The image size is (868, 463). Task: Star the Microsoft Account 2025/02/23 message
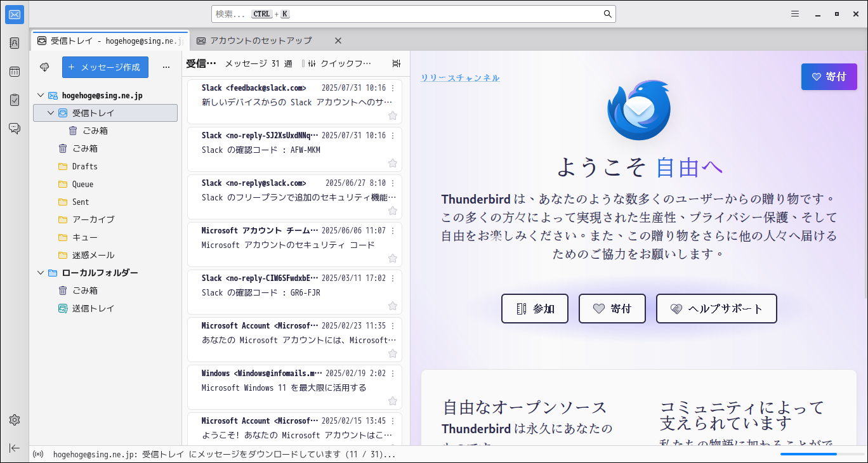pyautogui.click(x=393, y=353)
